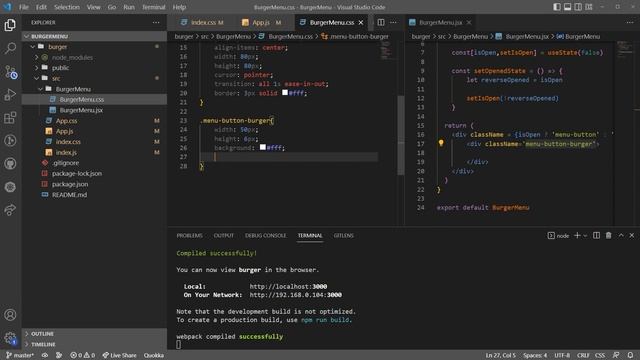This screenshot has width=640, height=360.
Task: Open the 192.168.0.104:3000 network link
Action: (x=296, y=295)
